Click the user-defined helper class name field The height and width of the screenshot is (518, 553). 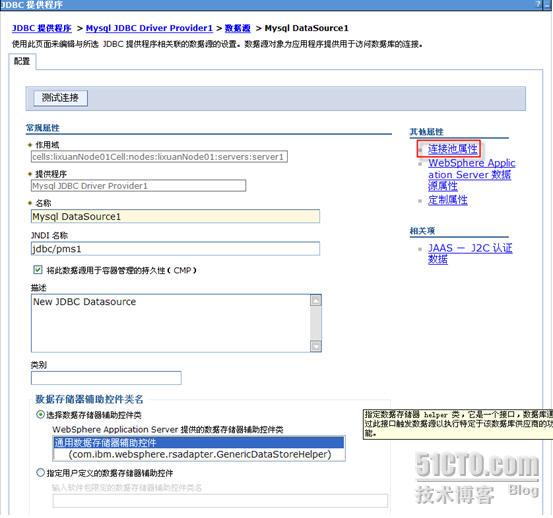coord(220,501)
